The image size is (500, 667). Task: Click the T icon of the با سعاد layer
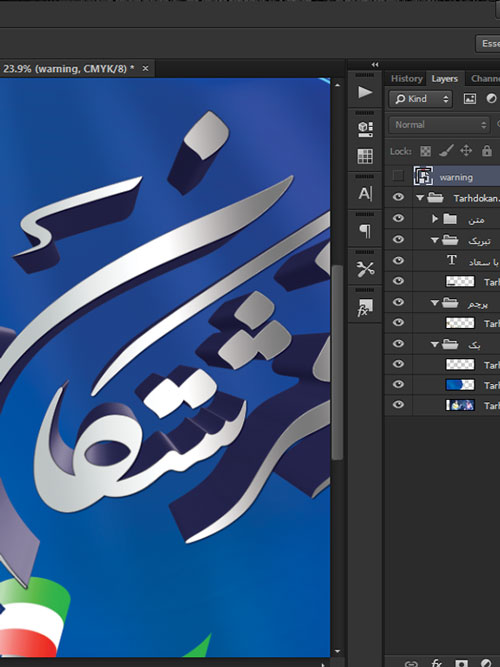pyautogui.click(x=452, y=260)
